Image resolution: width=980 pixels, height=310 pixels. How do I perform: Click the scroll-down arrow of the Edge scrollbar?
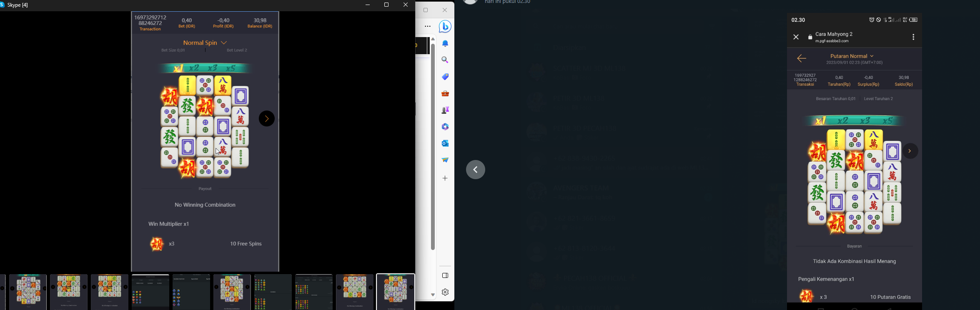click(433, 295)
